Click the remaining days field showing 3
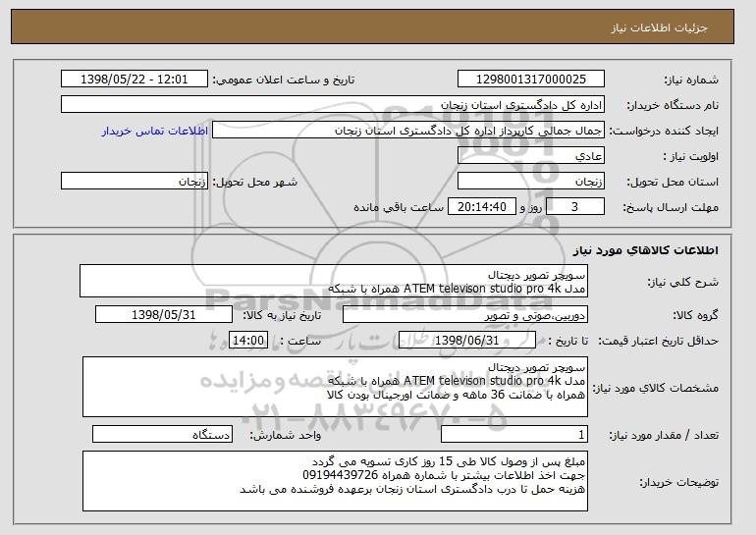The height and width of the screenshot is (535, 756). coord(575,207)
